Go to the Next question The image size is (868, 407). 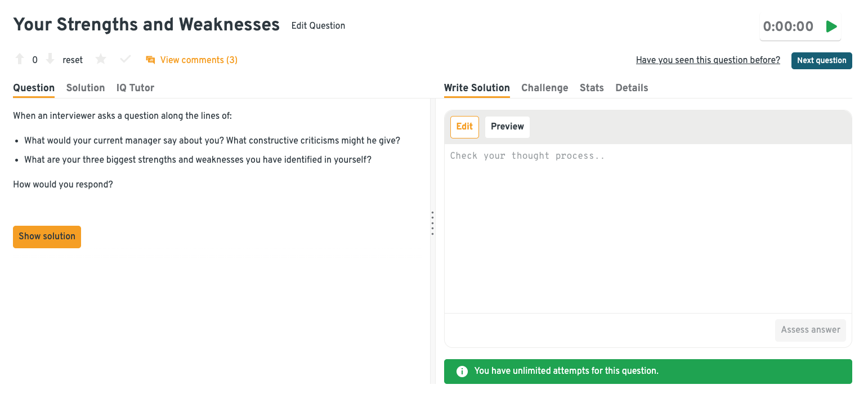click(821, 61)
